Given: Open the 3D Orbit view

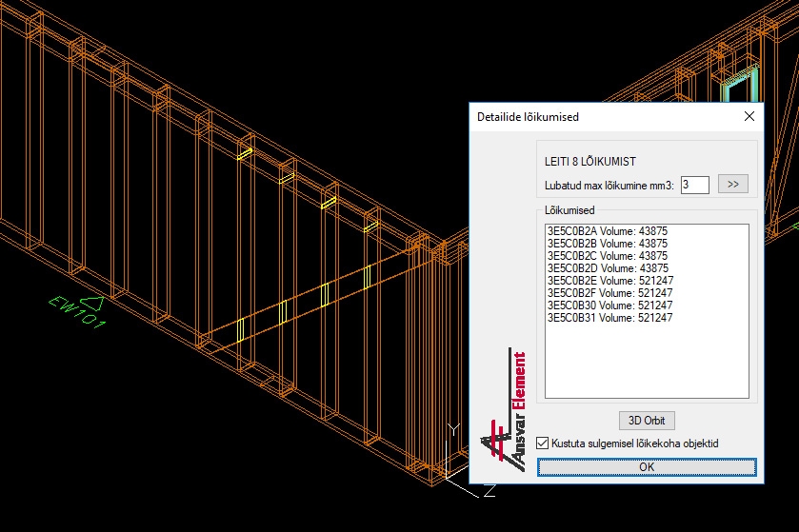Looking at the screenshot, I should click(647, 421).
